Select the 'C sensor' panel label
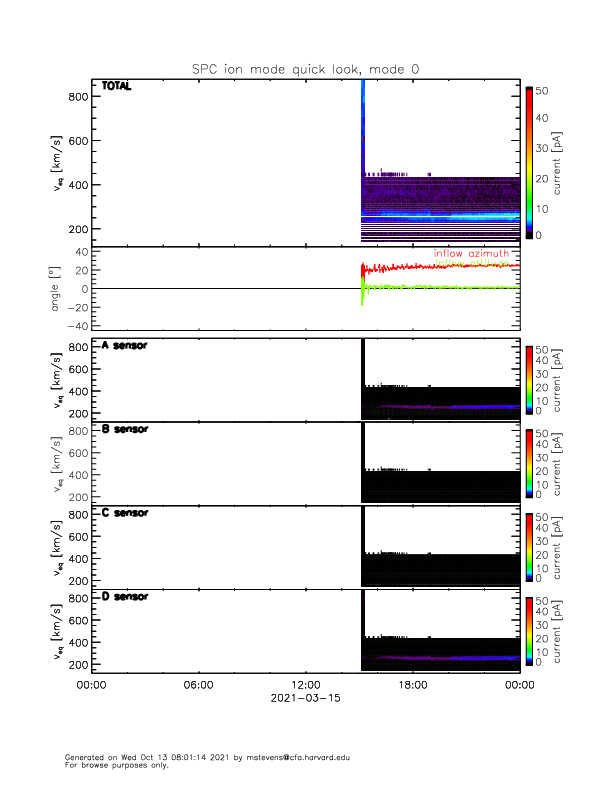 tap(124, 513)
